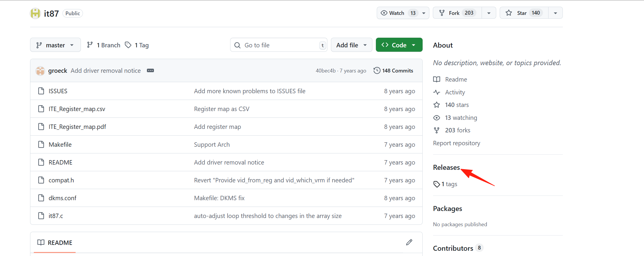View the 13 watching link

tap(455, 118)
